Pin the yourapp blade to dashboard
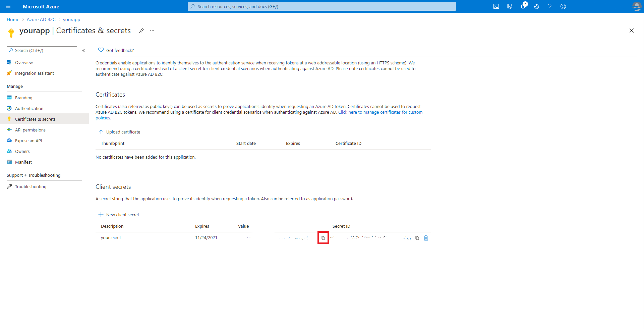This screenshot has width=644, height=329. pos(141,31)
